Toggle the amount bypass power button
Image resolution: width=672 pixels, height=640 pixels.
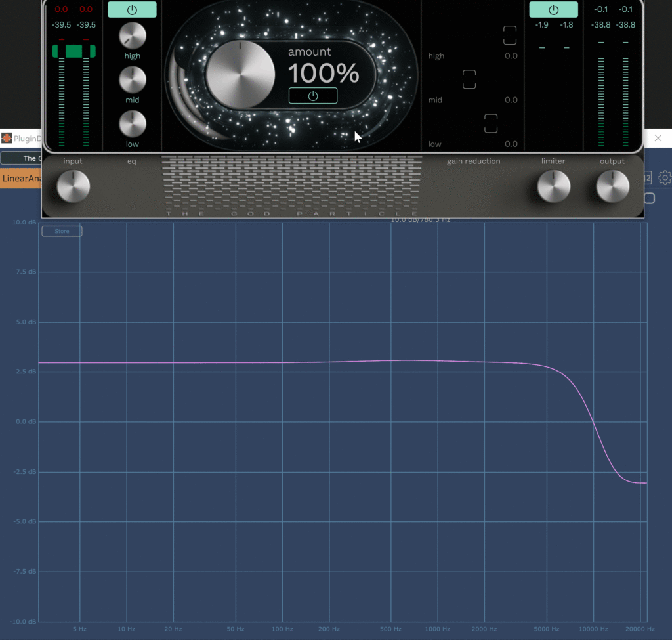point(313,96)
